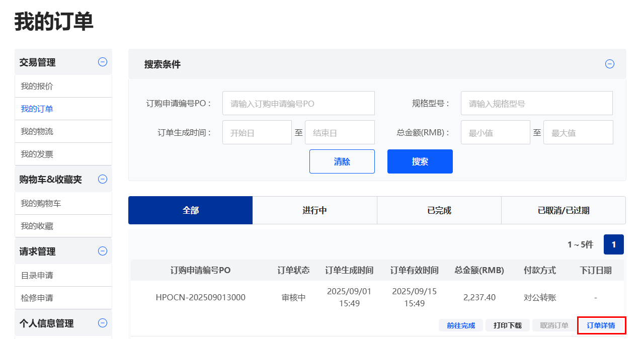Collapse the 个人信息管理 sidebar section
Image resolution: width=644 pixels, height=339 pixels.
103,323
